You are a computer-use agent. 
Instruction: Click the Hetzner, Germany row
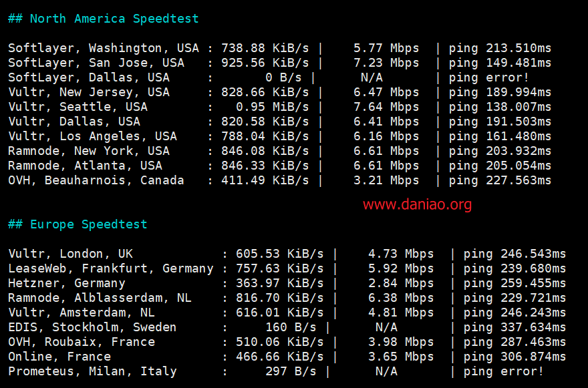(287, 282)
